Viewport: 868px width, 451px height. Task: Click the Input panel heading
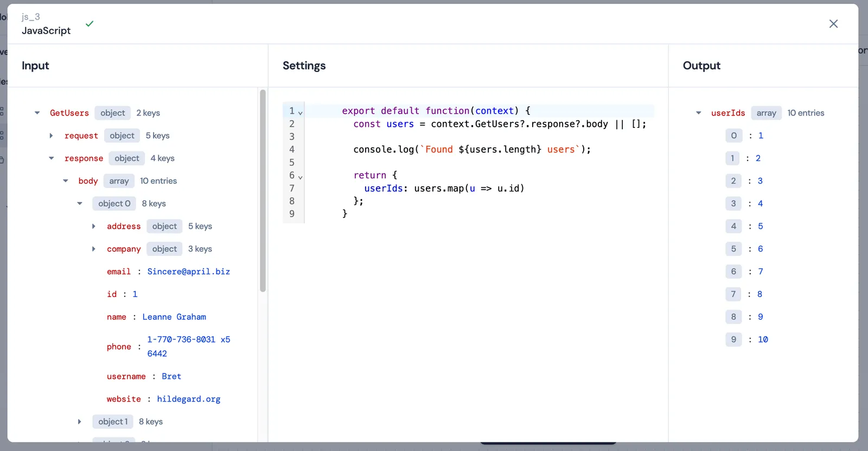click(x=35, y=66)
